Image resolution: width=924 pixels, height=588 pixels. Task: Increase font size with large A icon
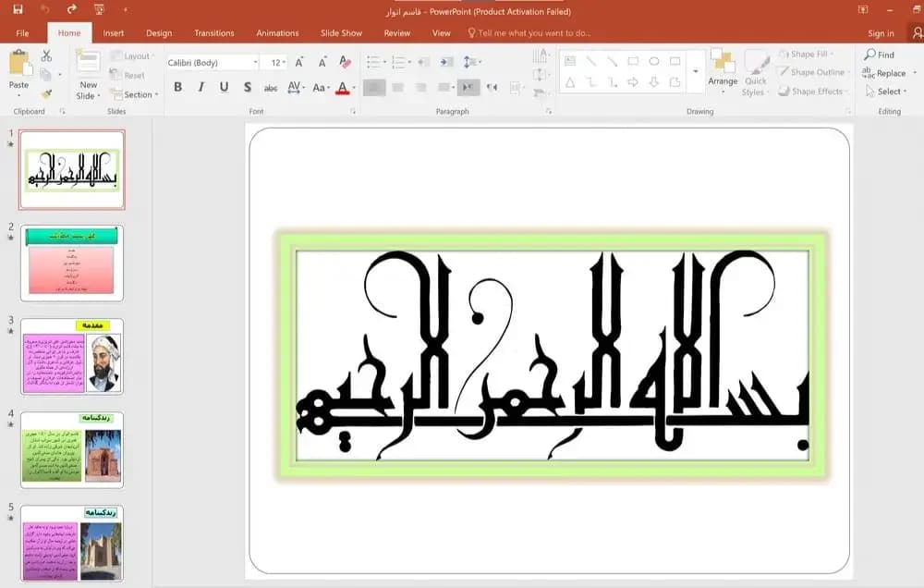click(299, 62)
